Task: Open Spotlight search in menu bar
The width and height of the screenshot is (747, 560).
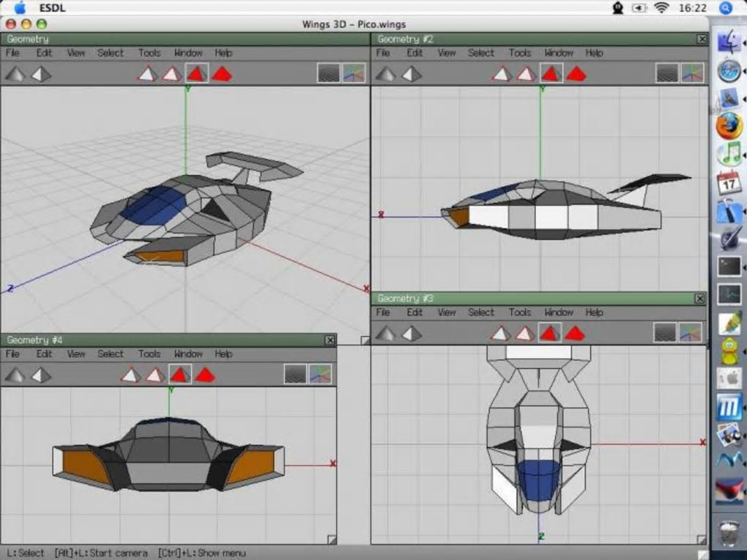Action: (x=726, y=8)
